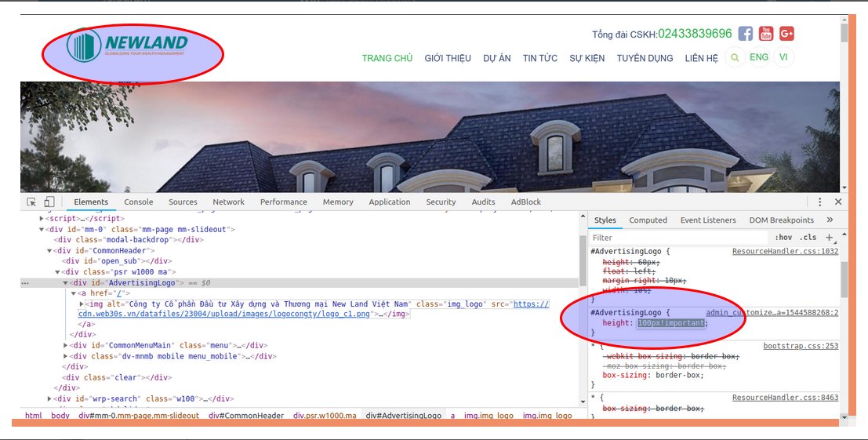Close the DevTools panel

[838, 202]
